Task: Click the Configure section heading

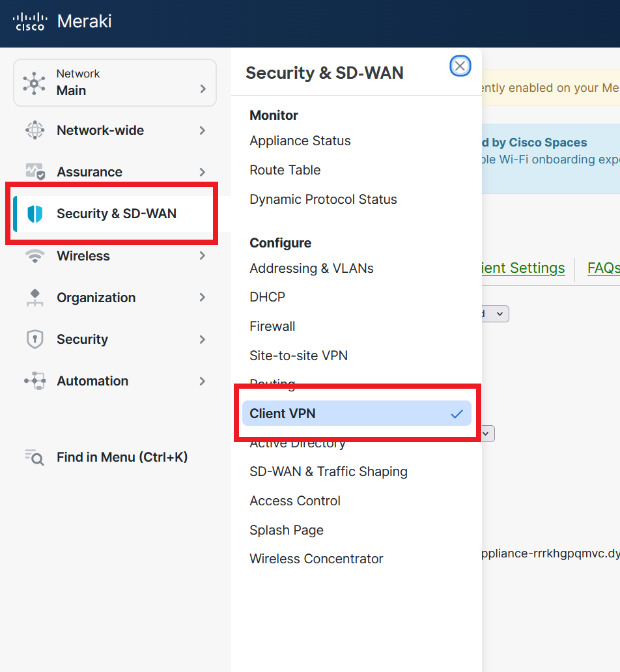Action: (281, 243)
